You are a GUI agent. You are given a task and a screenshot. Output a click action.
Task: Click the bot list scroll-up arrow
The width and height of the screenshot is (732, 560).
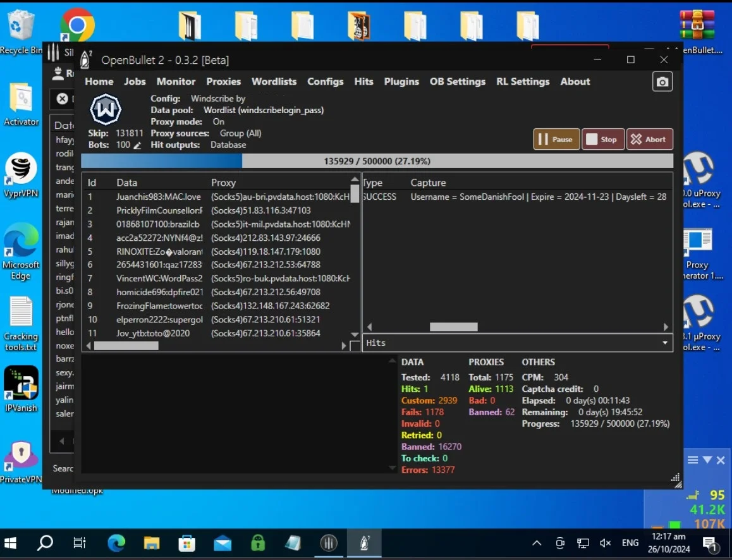pos(355,180)
